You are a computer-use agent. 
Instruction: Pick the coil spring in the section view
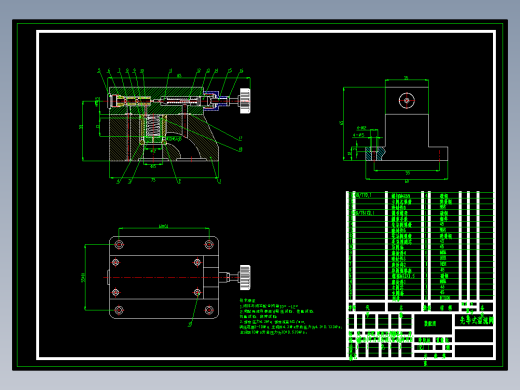coord(153,126)
